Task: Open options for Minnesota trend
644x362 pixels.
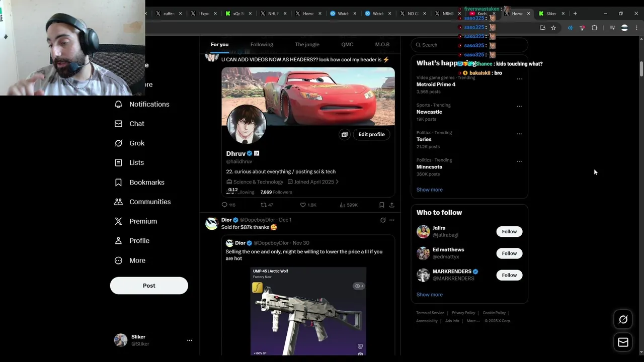Action: (519, 161)
